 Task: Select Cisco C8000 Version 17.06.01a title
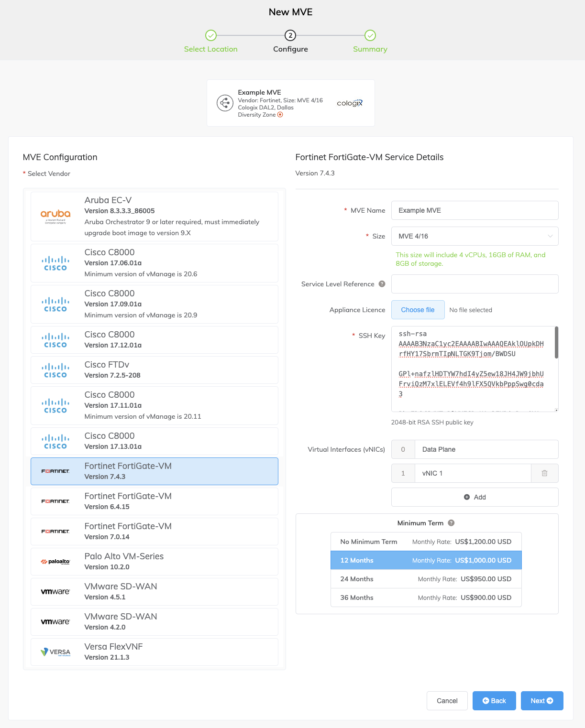coord(110,252)
